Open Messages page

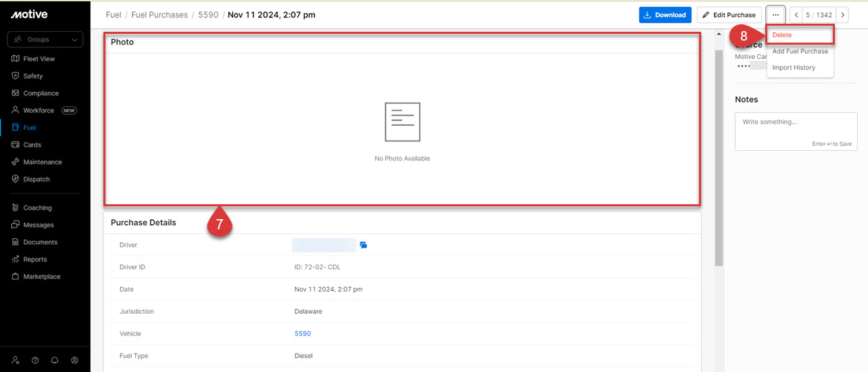point(39,225)
